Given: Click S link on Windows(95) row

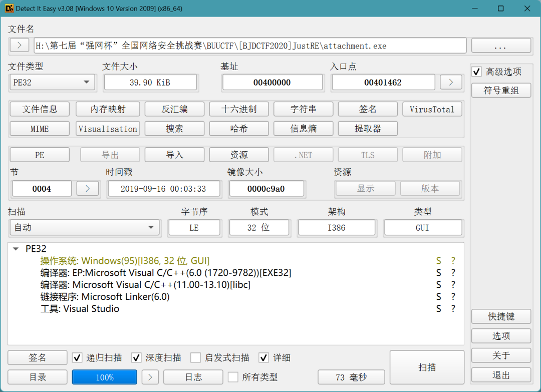Looking at the screenshot, I should pos(438,261).
